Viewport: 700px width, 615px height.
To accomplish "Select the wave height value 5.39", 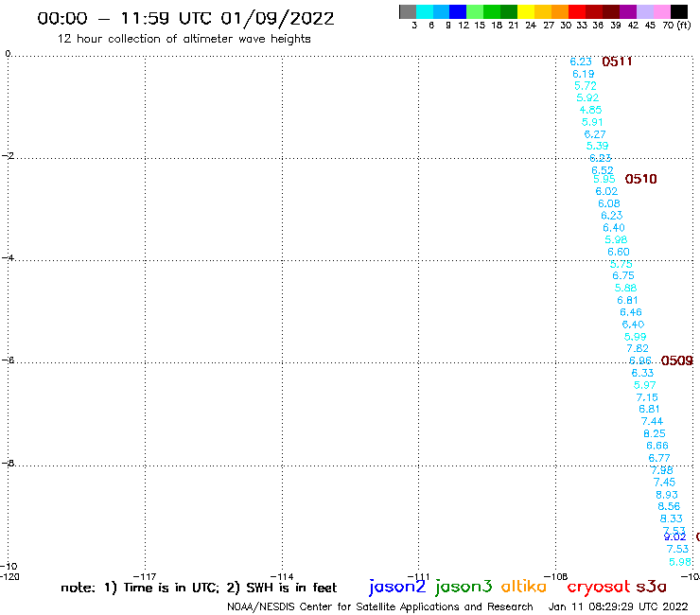I will click(597, 146).
